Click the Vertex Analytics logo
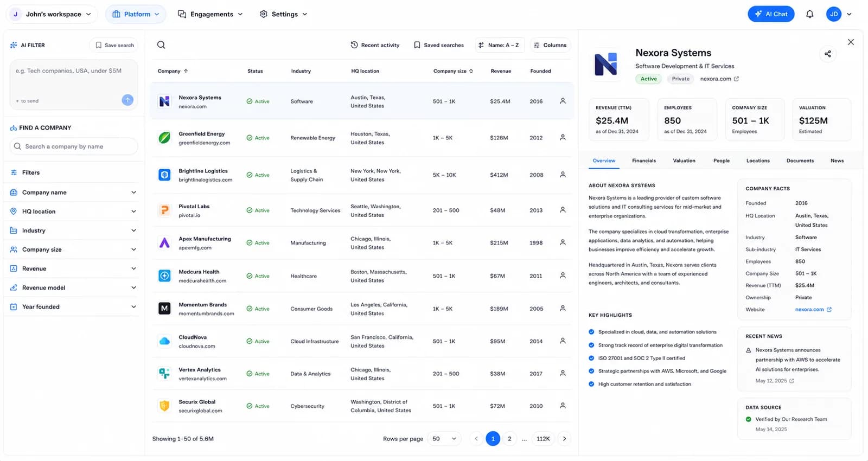Screen dimensions: 868x461 tap(164, 374)
